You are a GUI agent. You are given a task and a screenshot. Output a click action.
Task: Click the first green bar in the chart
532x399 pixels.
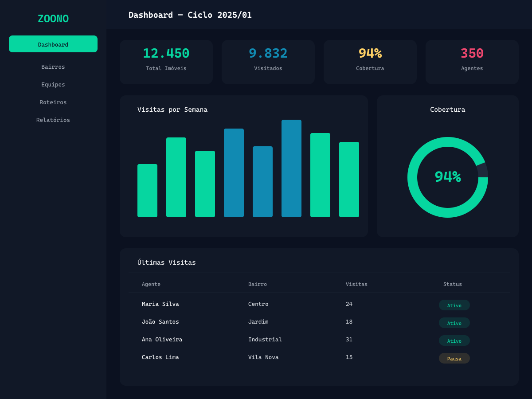point(147,191)
